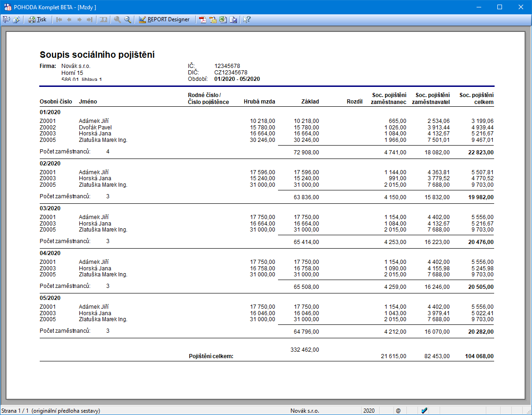Viewport: 532px width, 415px height.
Task: Go to previous page arrow
Action: 69,20
